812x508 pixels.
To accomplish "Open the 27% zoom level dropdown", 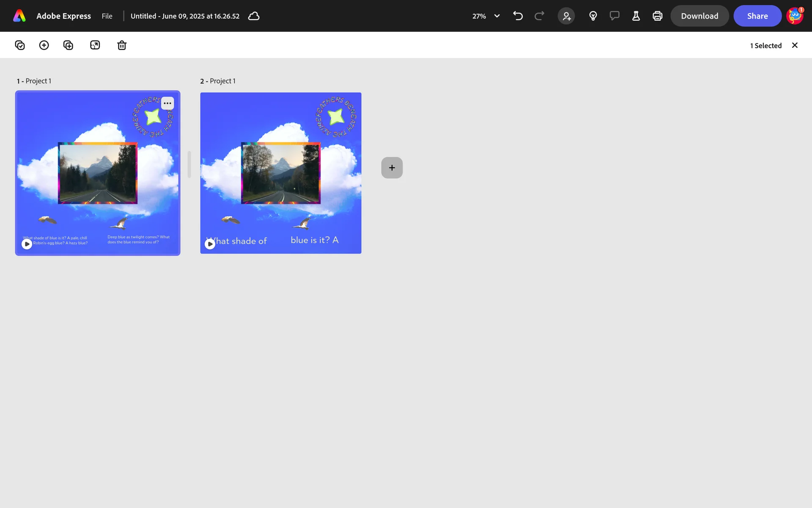I will pos(486,16).
